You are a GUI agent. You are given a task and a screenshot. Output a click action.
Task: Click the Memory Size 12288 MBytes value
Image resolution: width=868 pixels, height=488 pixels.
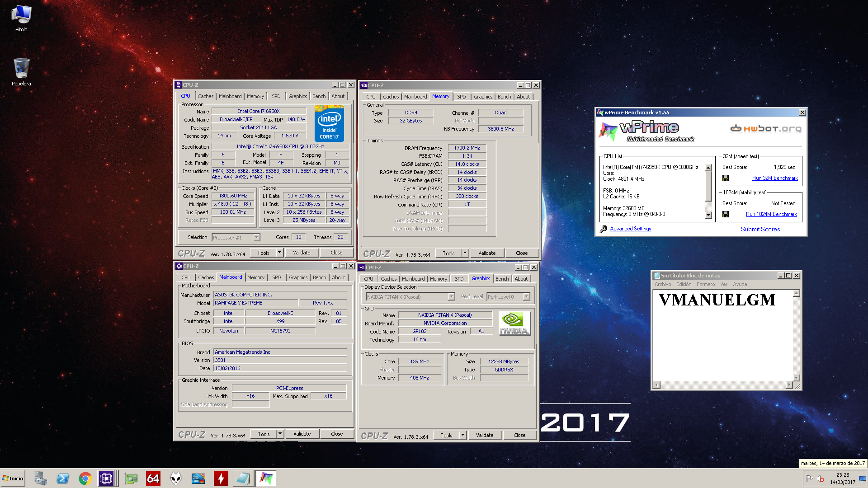pos(504,361)
